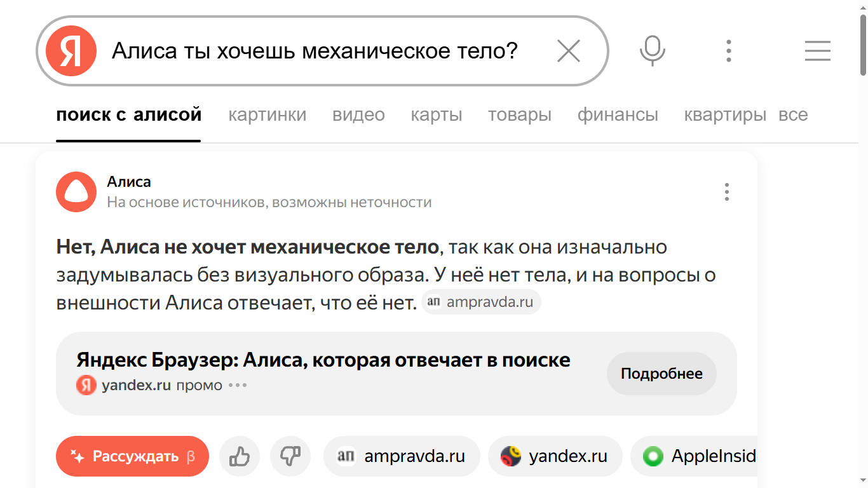Viewport: 868px width, 488px height.
Task: Click the Alice avatar icon
Action: 76,192
